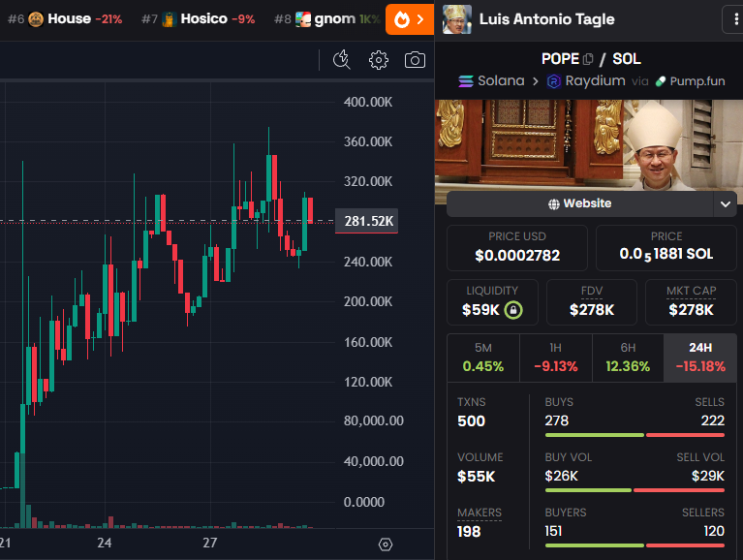Click the PRICE USD $0.0002782 box
The image size is (743, 560).
point(517,248)
